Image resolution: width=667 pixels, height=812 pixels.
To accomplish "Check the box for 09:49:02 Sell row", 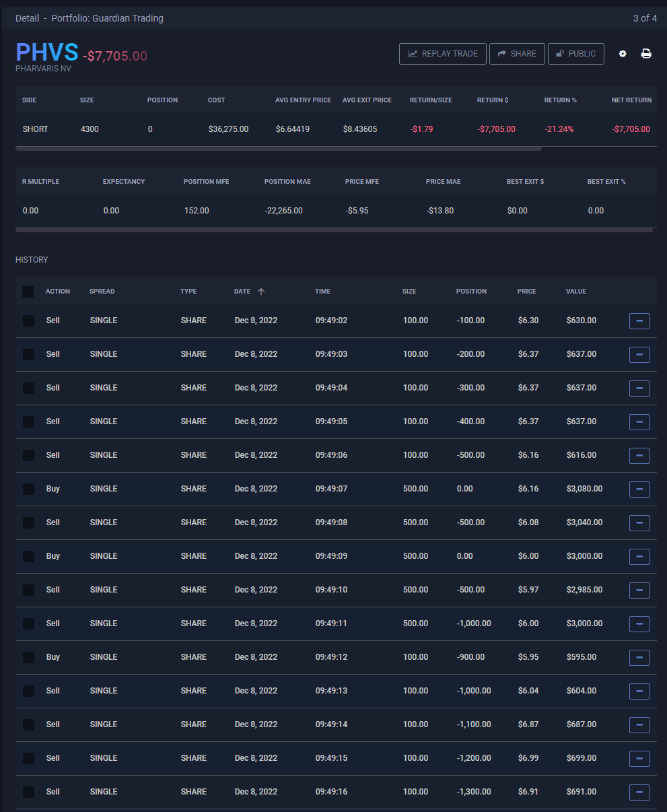I will pyautogui.click(x=28, y=320).
